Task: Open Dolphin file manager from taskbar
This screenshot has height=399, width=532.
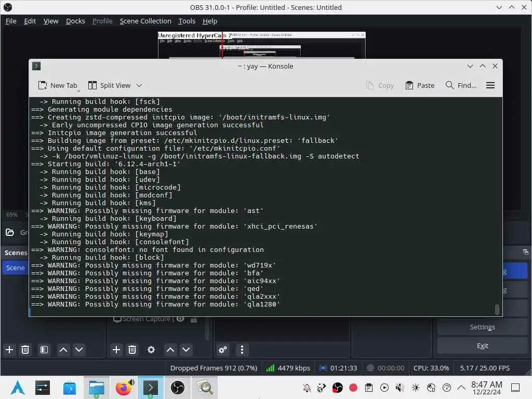Action: click(x=97, y=388)
